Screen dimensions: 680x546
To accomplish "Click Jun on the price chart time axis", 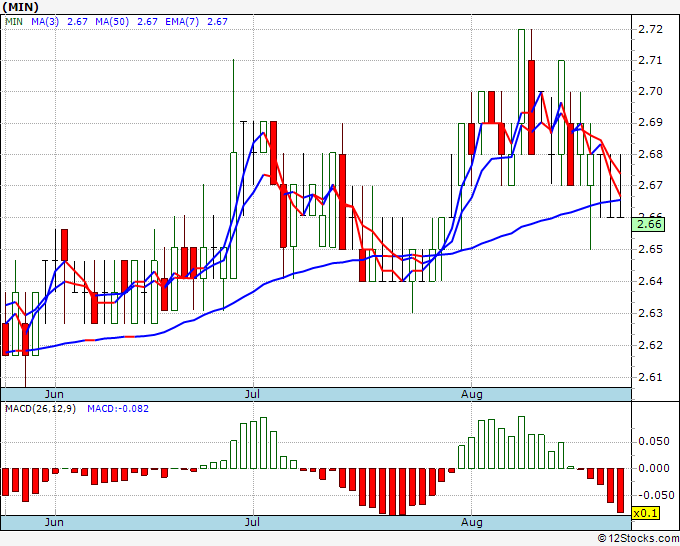I will click(x=54, y=394).
